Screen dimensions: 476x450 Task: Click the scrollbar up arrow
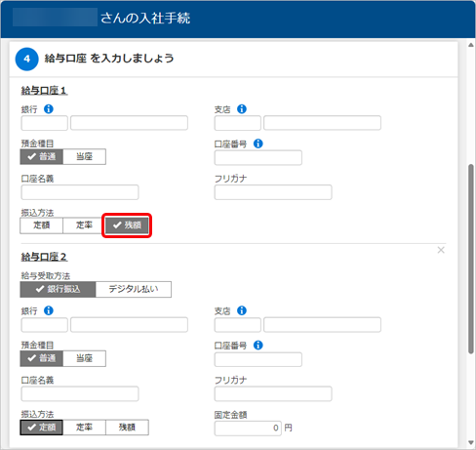click(471, 45)
